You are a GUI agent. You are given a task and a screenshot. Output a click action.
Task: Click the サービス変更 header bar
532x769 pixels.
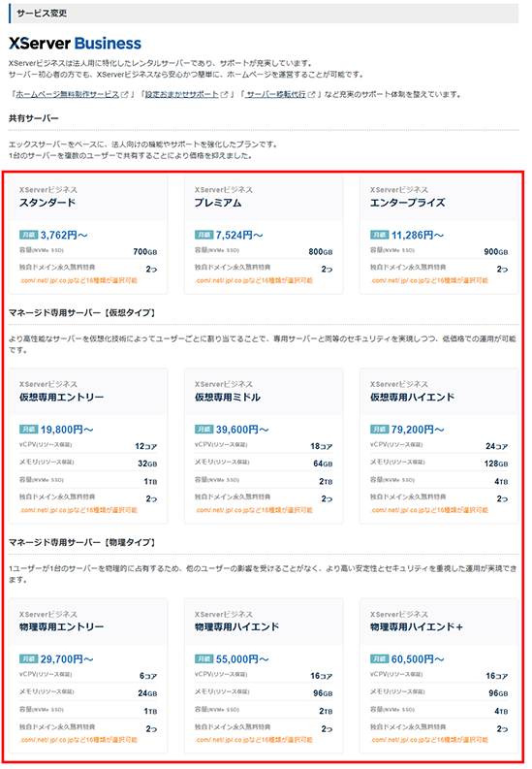click(x=264, y=14)
